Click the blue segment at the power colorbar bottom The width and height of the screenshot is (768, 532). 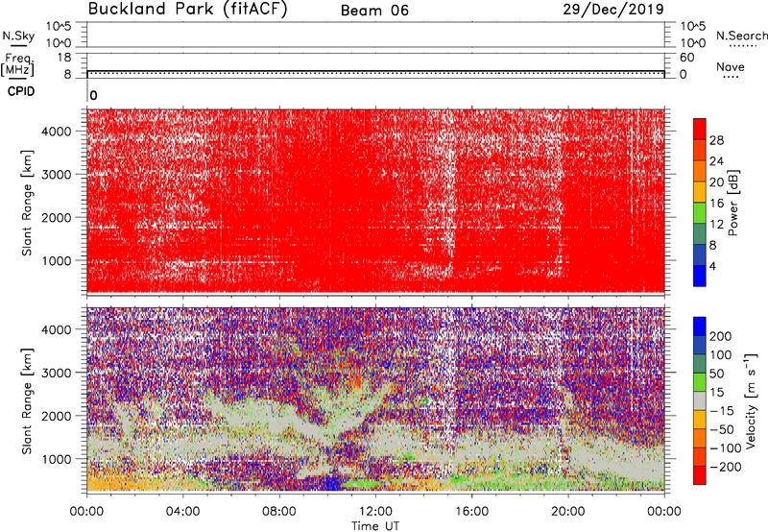coord(700,276)
